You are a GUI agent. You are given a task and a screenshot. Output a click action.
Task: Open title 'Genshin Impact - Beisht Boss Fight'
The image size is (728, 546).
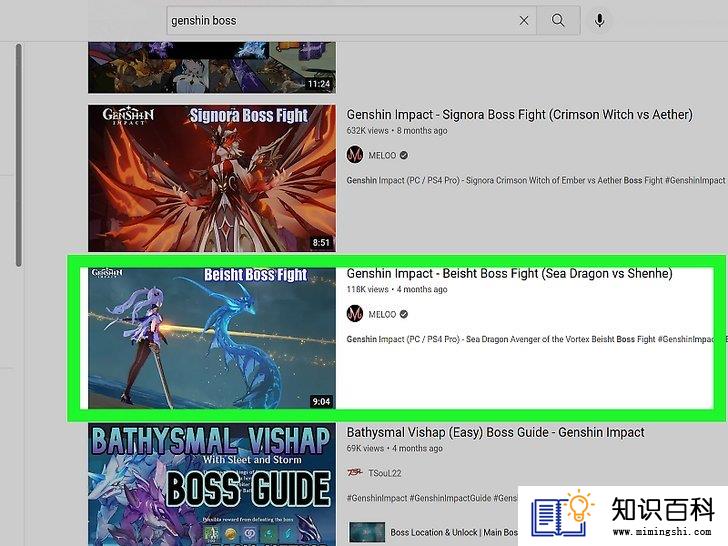point(509,273)
